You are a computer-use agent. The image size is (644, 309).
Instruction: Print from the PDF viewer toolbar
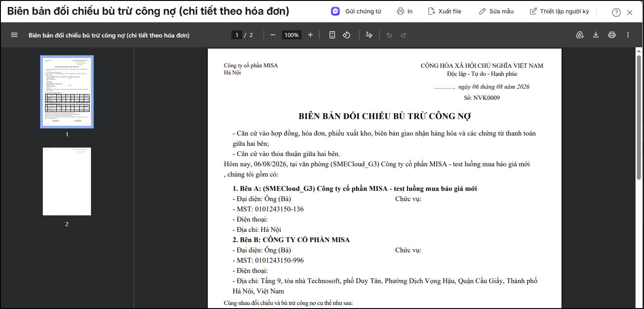(x=612, y=35)
